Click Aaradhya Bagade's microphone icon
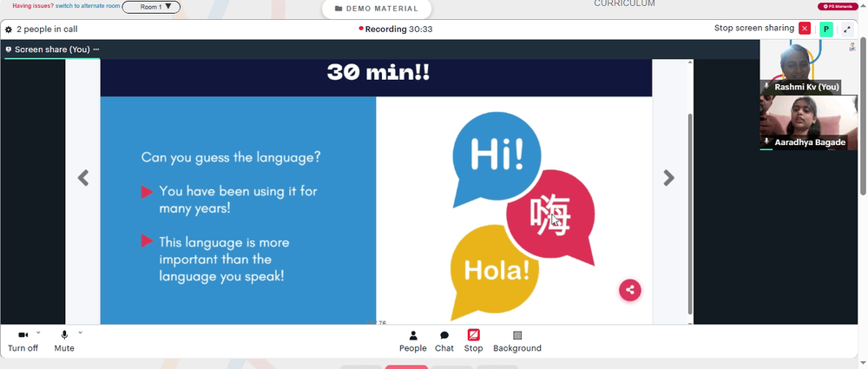The image size is (868, 369). point(766,142)
